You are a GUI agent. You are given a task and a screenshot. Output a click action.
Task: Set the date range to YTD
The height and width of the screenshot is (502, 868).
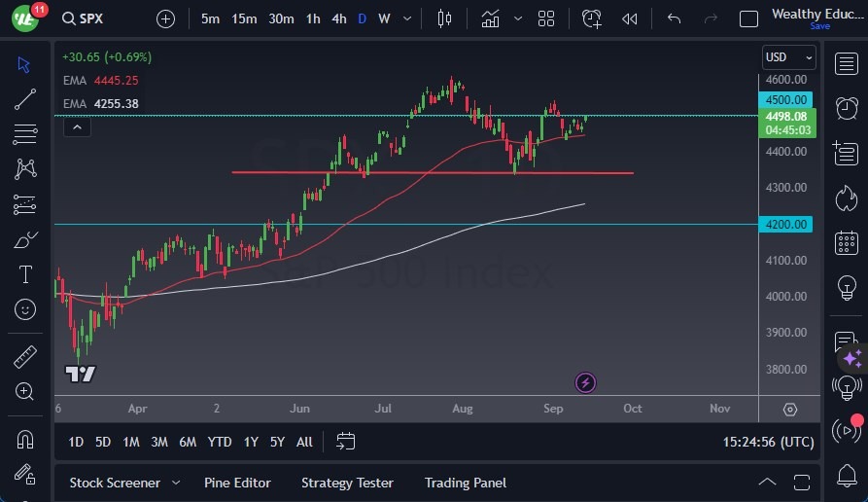220,442
